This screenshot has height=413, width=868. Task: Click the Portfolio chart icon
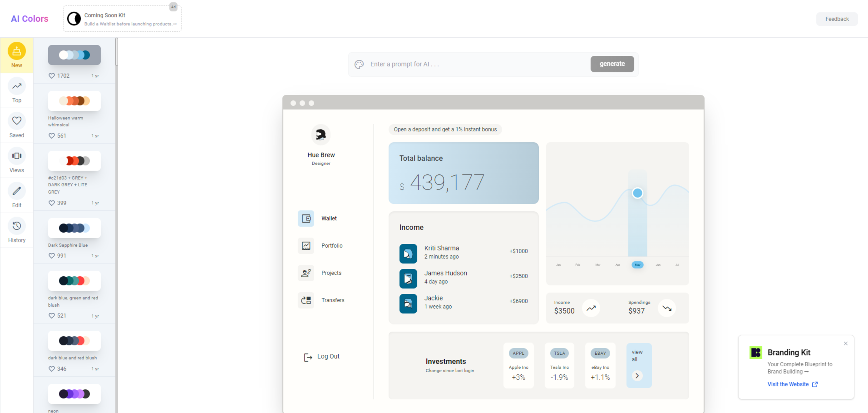[306, 246]
